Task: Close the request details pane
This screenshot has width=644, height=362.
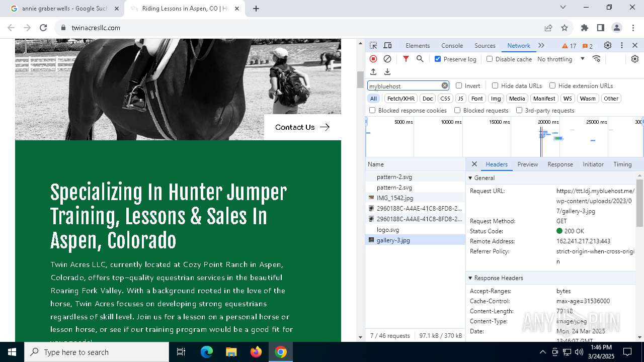Action: [x=474, y=164]
